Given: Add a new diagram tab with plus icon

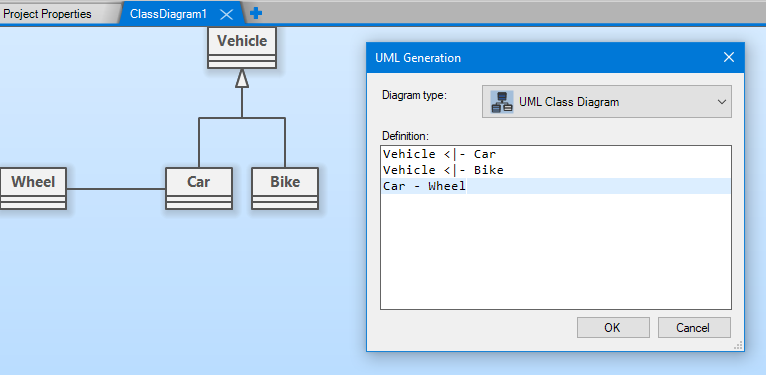Looking at the screenshot, I should tap(255, 14).
